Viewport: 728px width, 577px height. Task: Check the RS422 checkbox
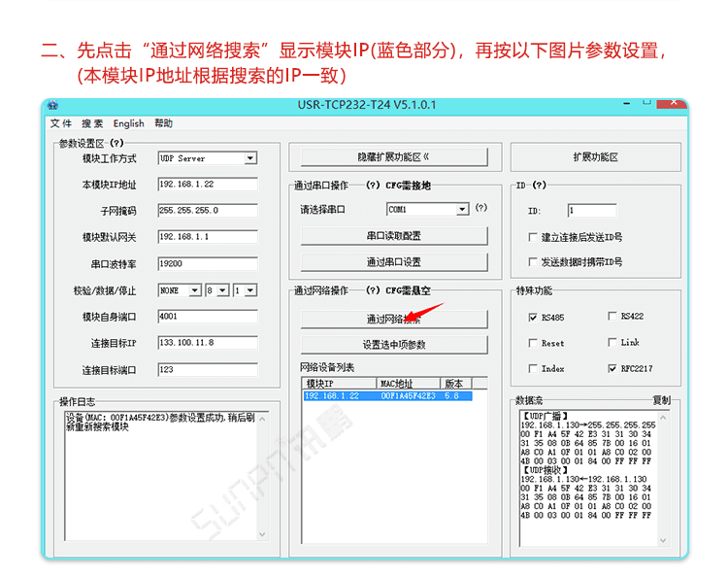pyautogui.click(x=612, y=317)
